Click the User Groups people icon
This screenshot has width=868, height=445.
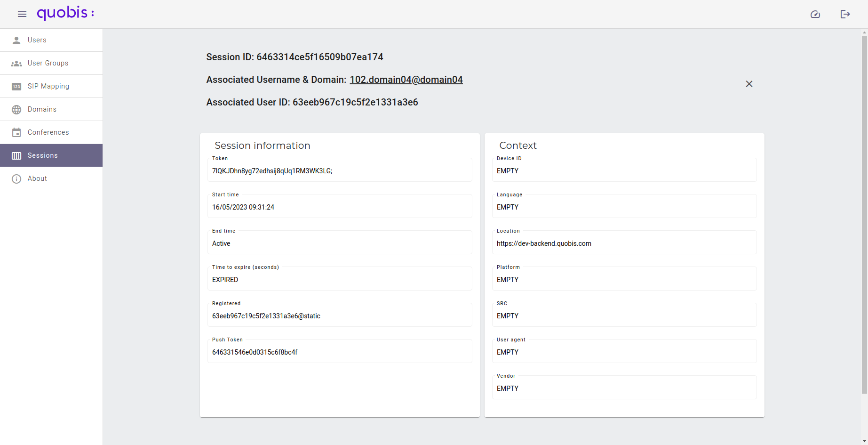pyautogui.click(x=16, y=63)
